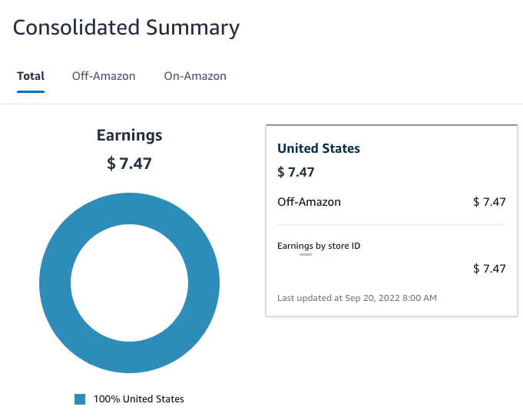Image resolution: width=523 pixels, height=420 pixels.
Task: Click the active underline beneath the Total tab
Action: pos(31,91)
